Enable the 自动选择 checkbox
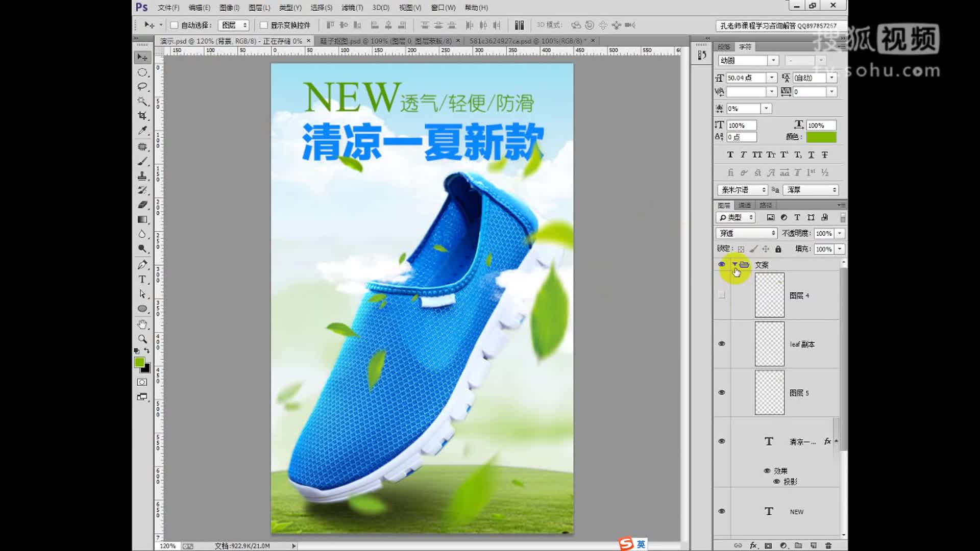This screenshot has height=551, width=980. click(174, 25)
